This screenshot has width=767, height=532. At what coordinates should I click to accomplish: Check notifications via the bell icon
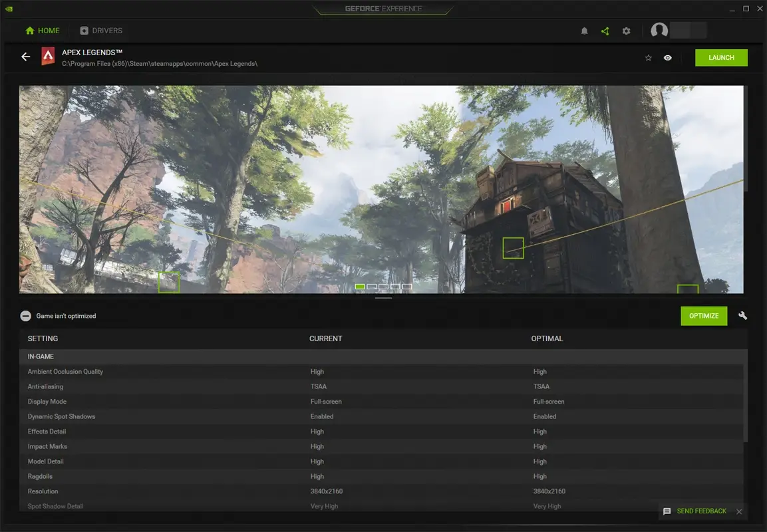point(583,31)
